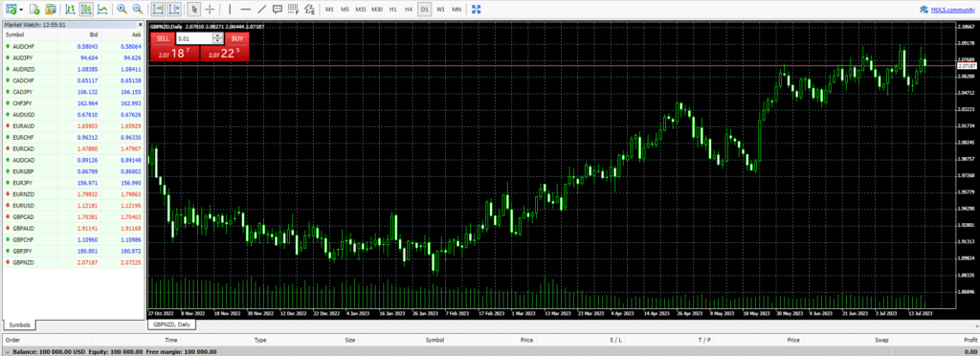Select the D1 daily timeframe
This screenshot has height=356, width=980.
point(424,10)
